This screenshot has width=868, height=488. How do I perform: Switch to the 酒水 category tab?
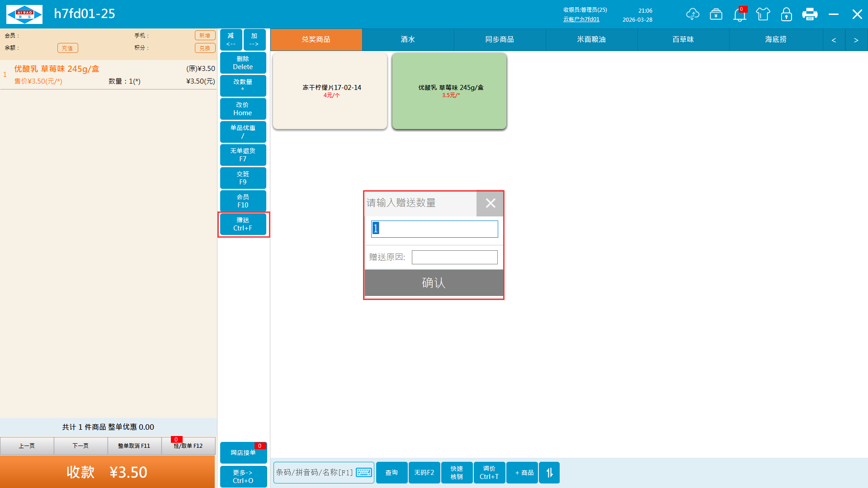408,40
